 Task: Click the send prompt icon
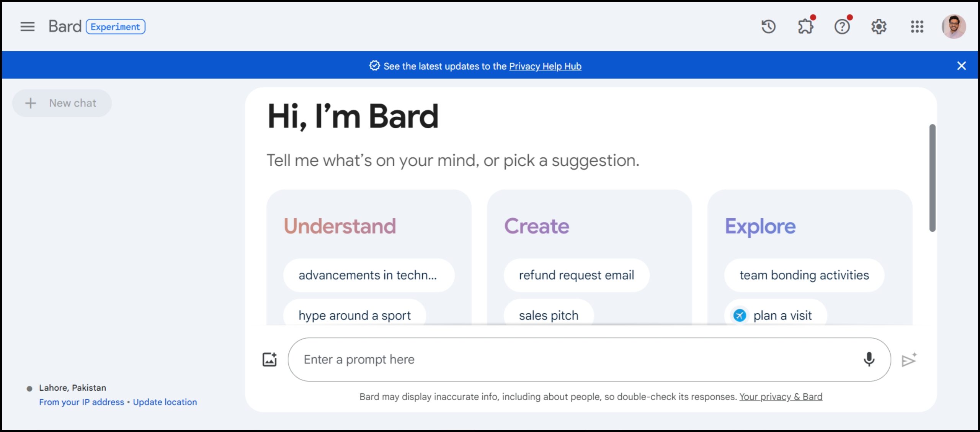[909, 359]
